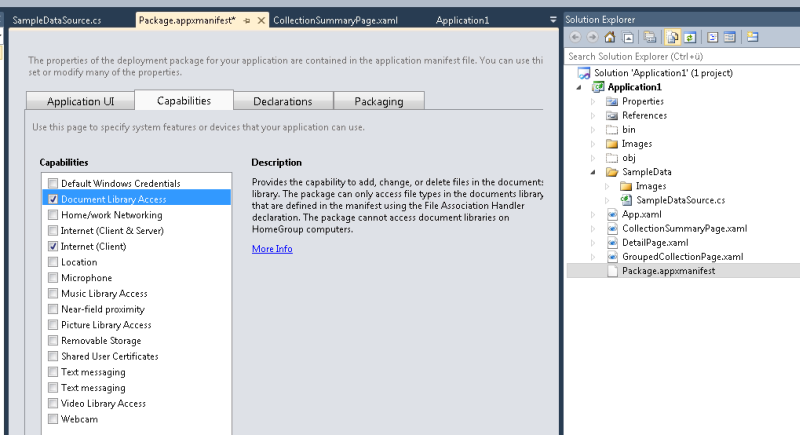Image resolution: width=800 pixels, height=435 pixels.
Task: Open the Packaging tab
Action: pos(378,101)
